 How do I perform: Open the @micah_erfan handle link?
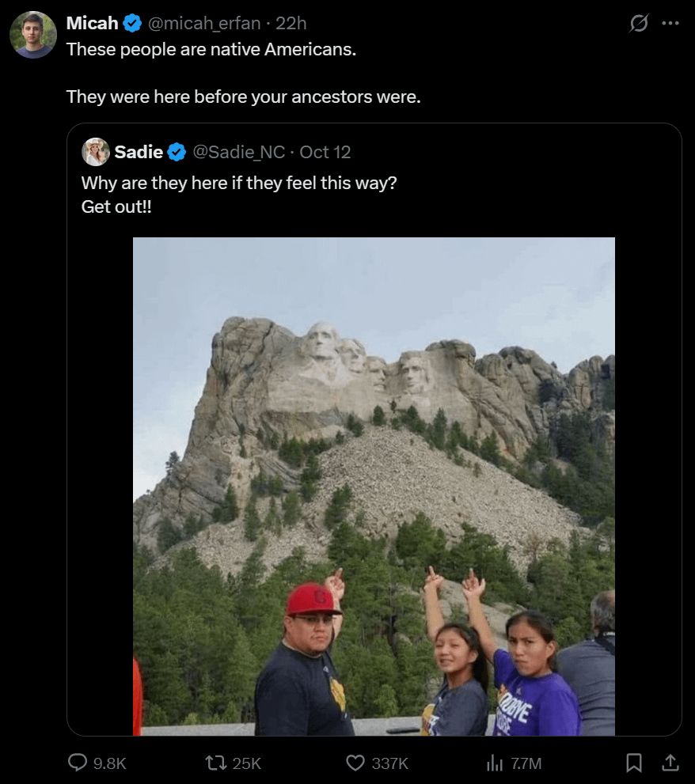pyautogui.click(x=203, y=24)
